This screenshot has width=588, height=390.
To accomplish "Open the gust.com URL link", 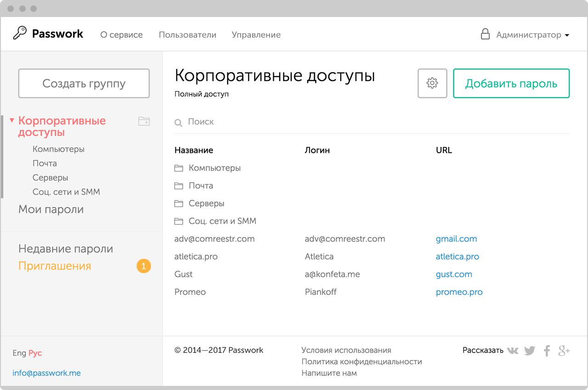I will pyautogui.click(x=454, y=274).
